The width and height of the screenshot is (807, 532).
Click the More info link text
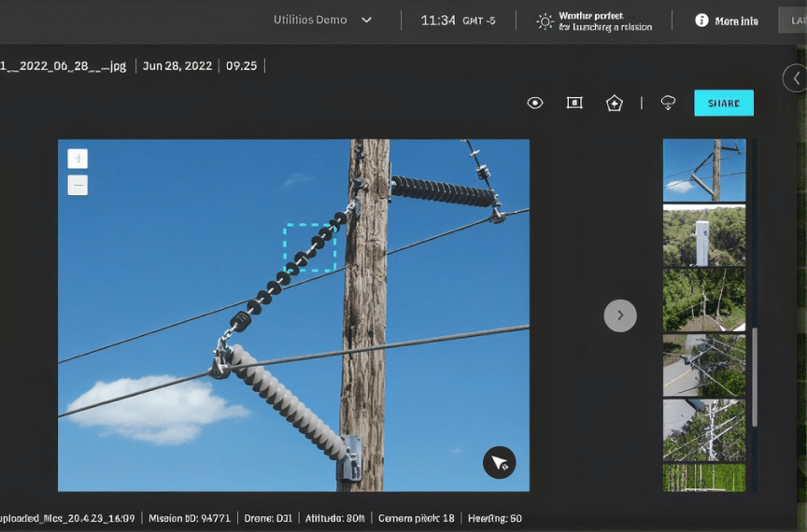click(736, 21)
